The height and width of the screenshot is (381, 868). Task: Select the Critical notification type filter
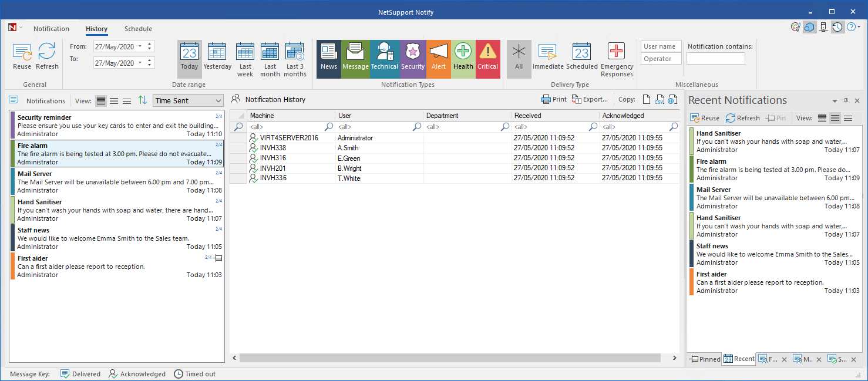pyautogui.click(x=488, y=59)
